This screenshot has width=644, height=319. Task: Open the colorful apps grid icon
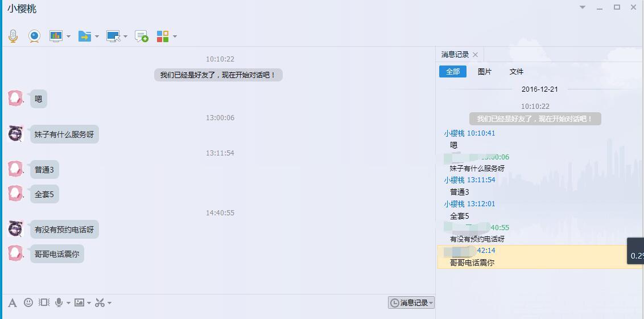[x=163, y=36]
